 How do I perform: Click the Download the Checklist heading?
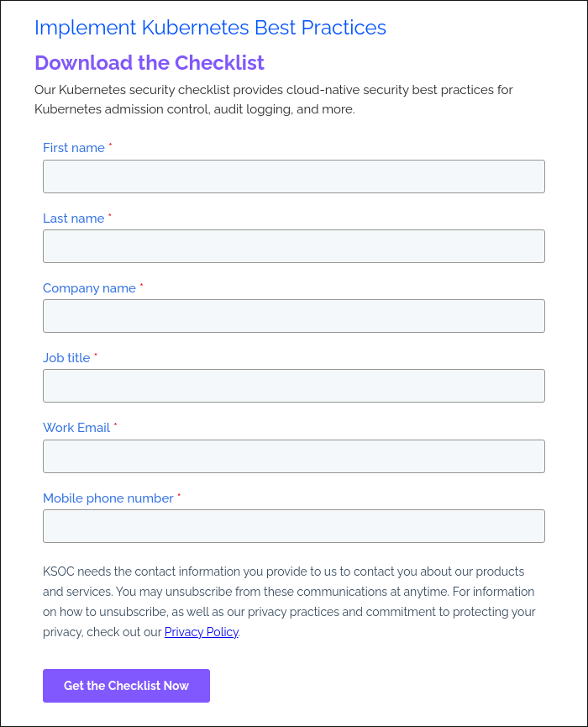click(x=149, y=63)
